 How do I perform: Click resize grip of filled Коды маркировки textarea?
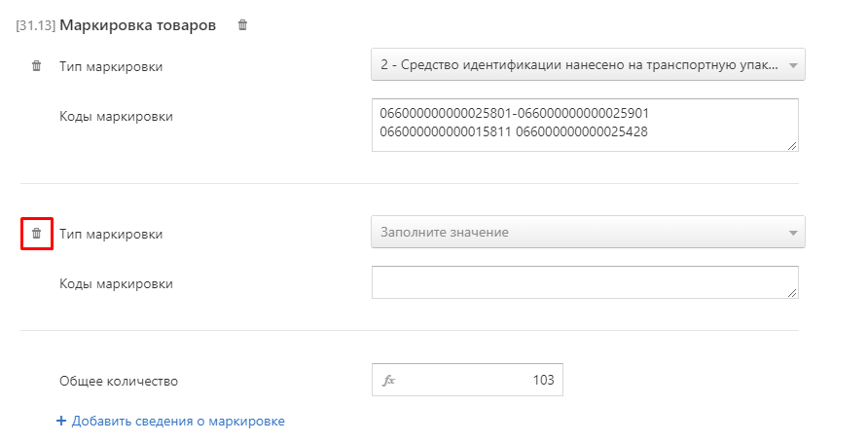(792, 146)
